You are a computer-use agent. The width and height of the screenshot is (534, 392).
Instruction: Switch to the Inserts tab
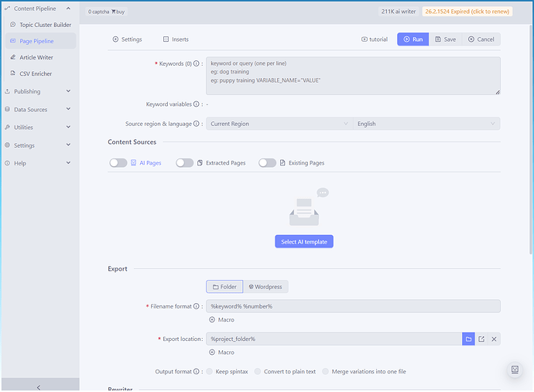point(176,39)
